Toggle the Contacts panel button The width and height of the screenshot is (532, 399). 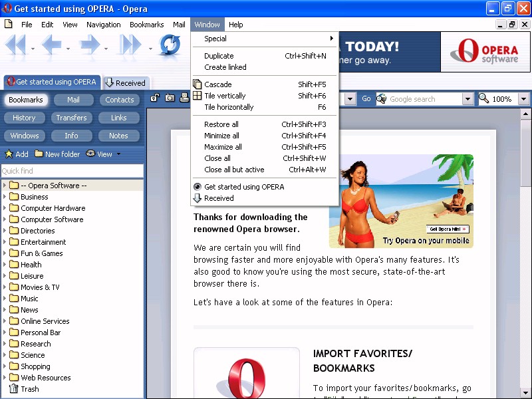click(120, 100)
